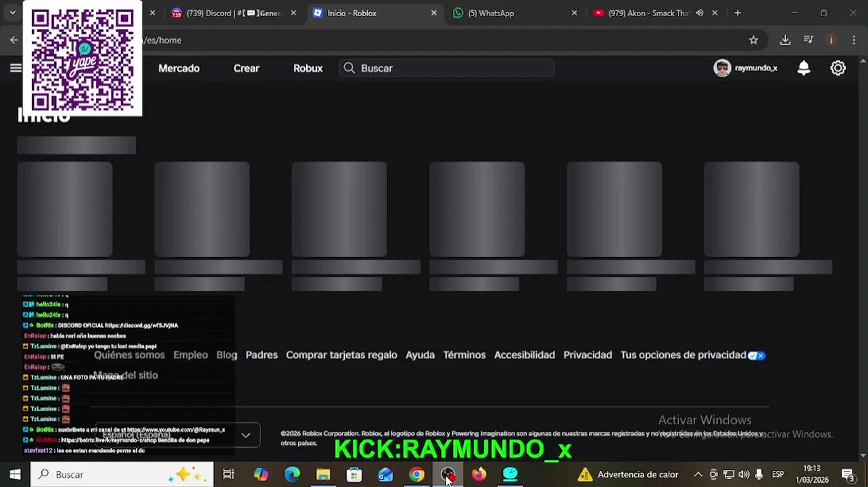Switch to the Akon YouTube tab
Screen dimensions: 868x487
(654, 13)
